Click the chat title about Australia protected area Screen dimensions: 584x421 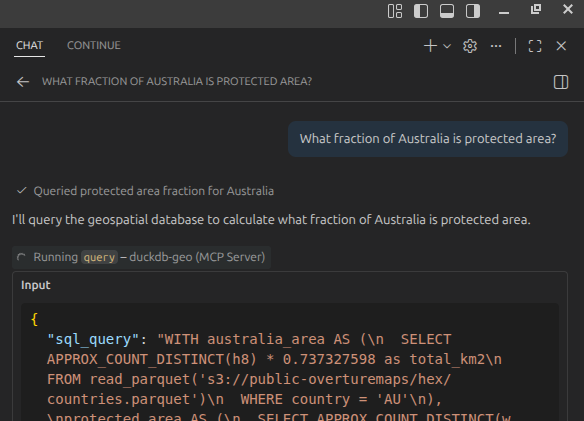point(177,82)
